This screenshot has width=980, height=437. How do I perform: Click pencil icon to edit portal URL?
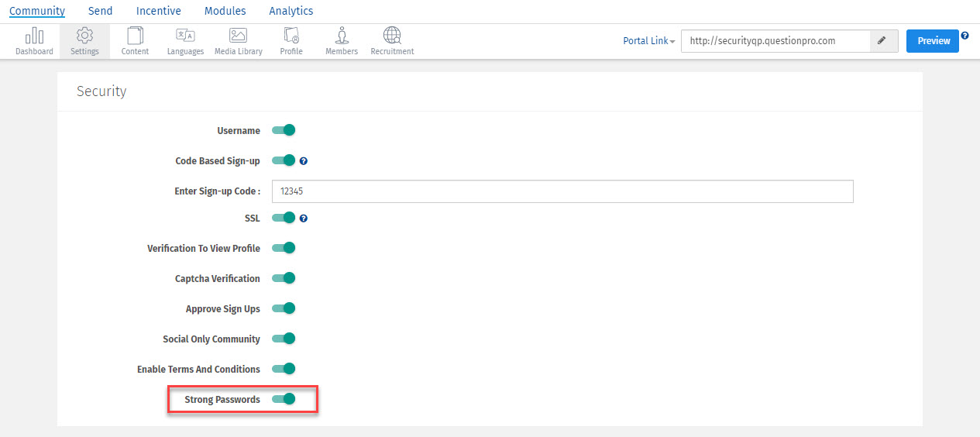pyautogui.click(x=883, y=41)
